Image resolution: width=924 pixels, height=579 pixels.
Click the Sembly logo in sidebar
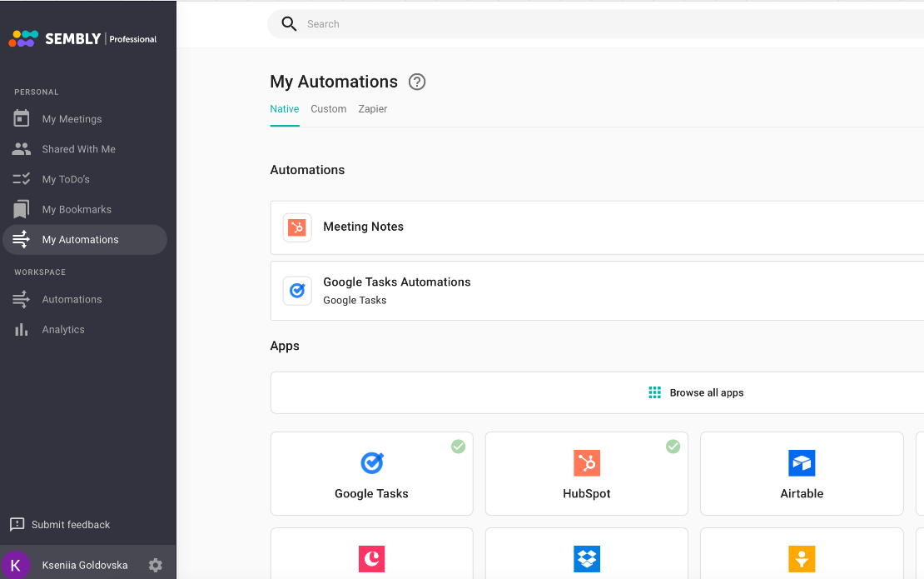coord(82,38)
